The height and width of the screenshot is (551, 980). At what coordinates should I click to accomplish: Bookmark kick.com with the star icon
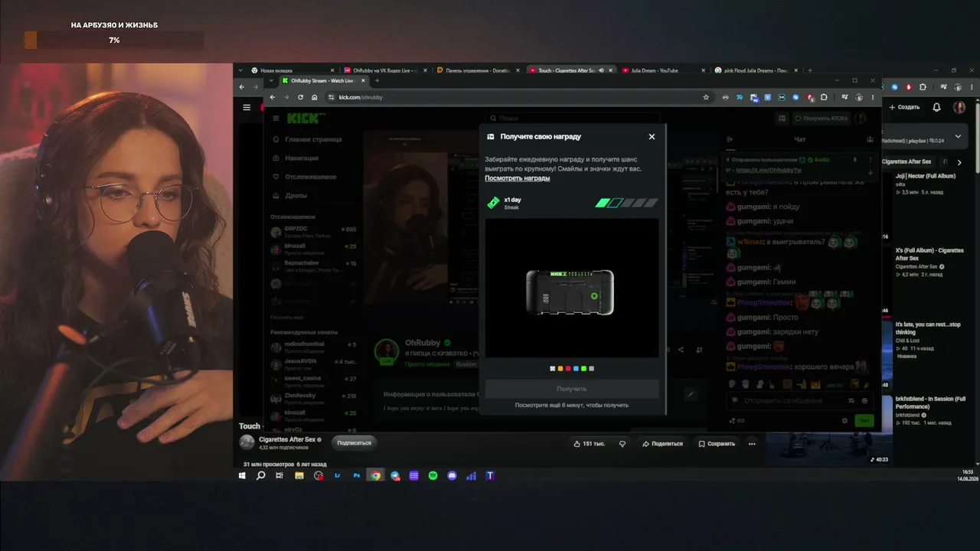coord(706,97)
